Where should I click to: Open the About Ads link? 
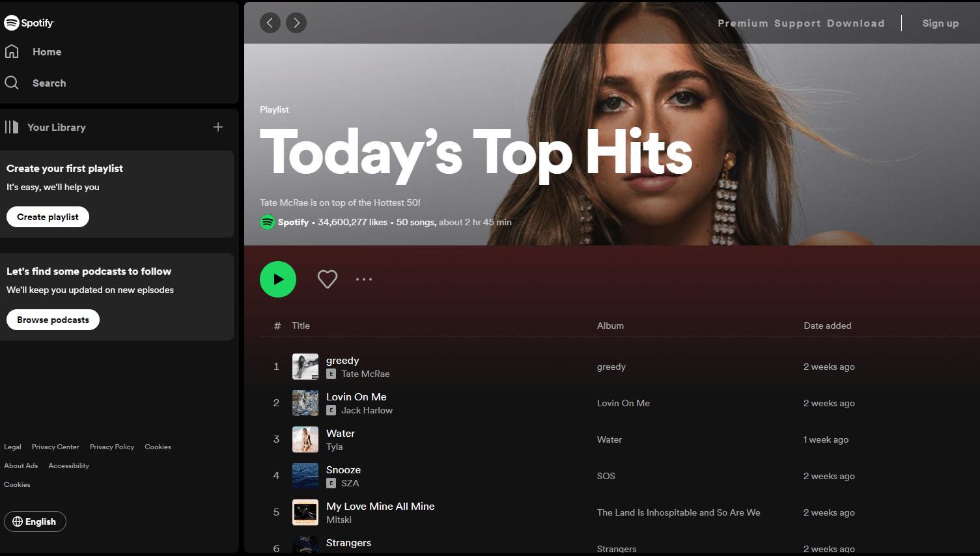point(21,466)
